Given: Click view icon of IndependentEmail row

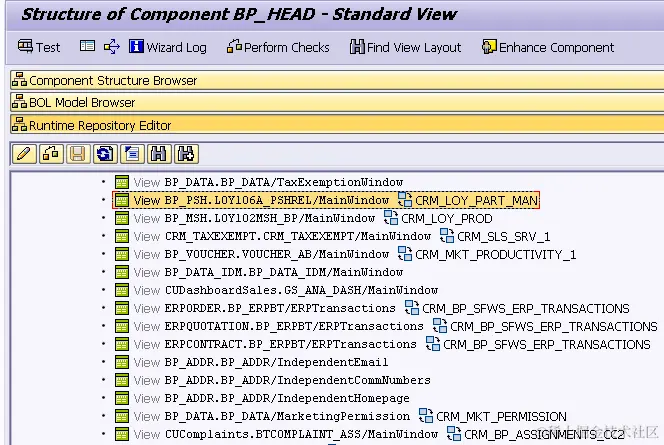Looking at the screenshot, I should [122, 362].
